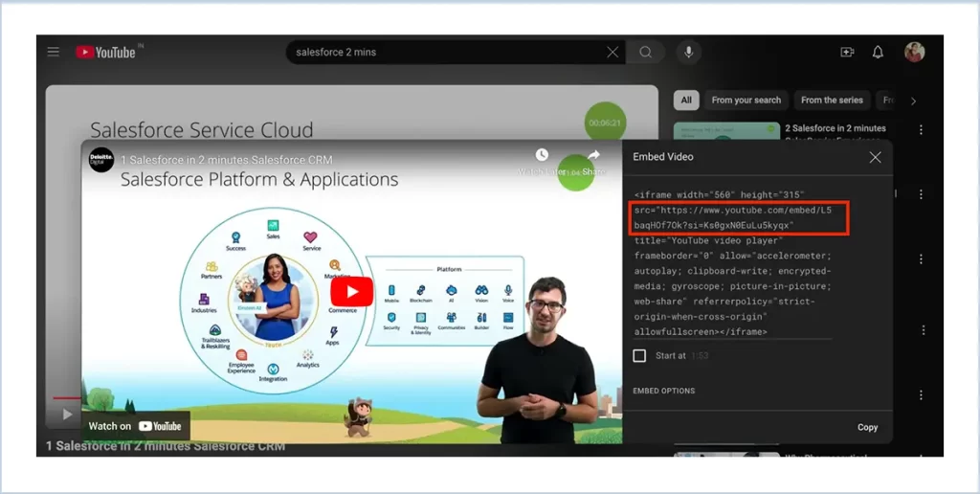Select the From the series chip
Screen dimensions: 980x494
click(832, 101)
